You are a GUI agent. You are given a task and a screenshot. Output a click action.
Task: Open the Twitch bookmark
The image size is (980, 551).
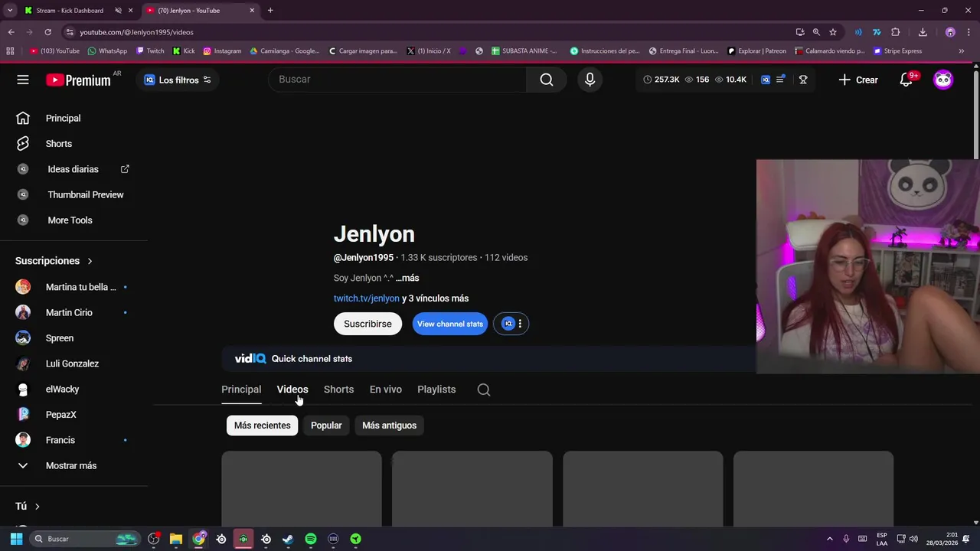[x=150, y=51]
